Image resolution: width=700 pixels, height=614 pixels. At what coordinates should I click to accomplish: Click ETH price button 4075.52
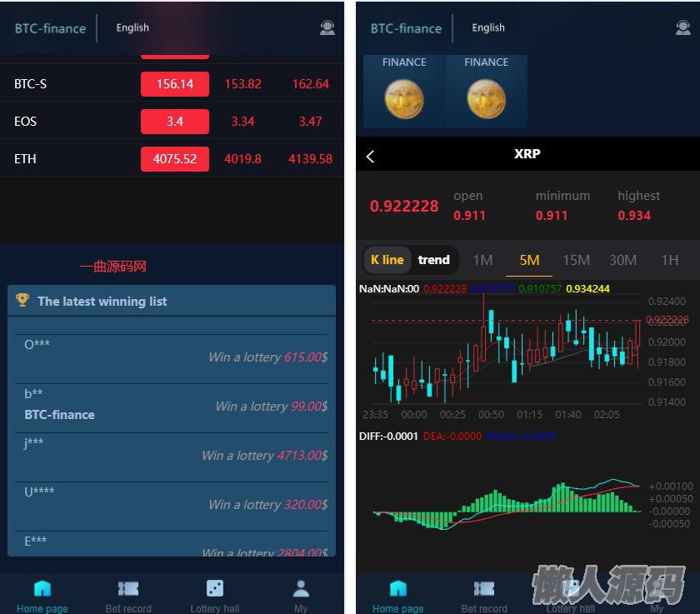pyautogui.click(x=174, y=159)
